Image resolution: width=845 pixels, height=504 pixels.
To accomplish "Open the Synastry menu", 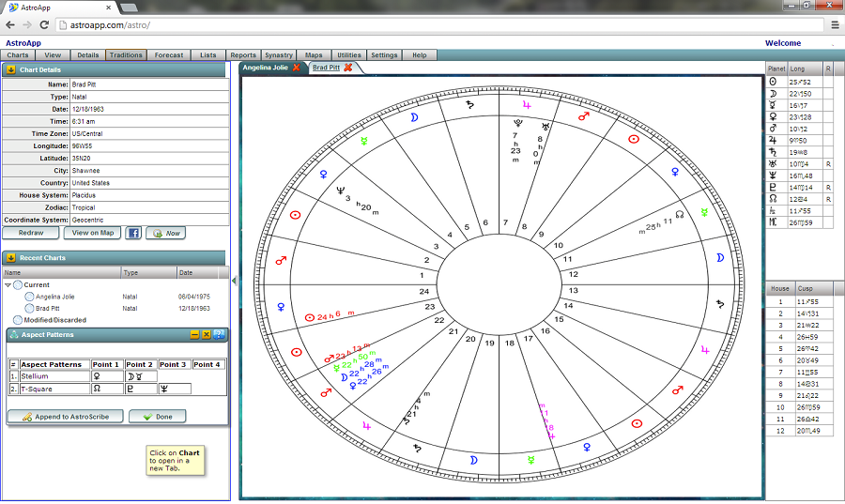I will tap(279, 55).
